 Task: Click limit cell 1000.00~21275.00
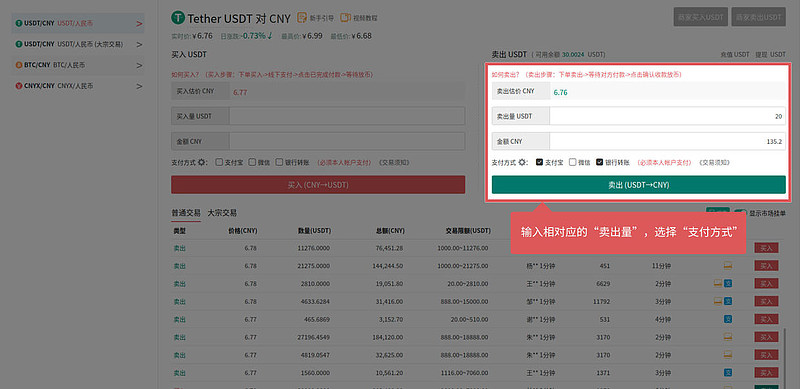click(463, 266)
